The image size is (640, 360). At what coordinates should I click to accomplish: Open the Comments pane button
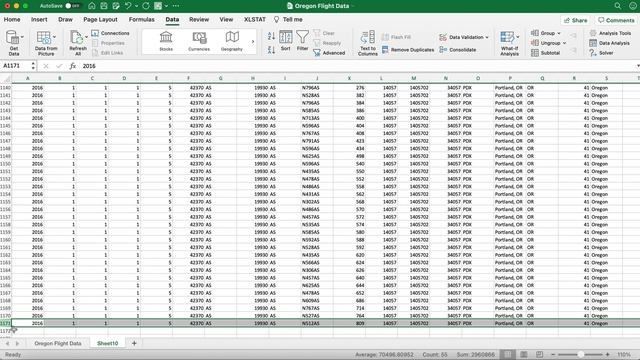[616, 20]
